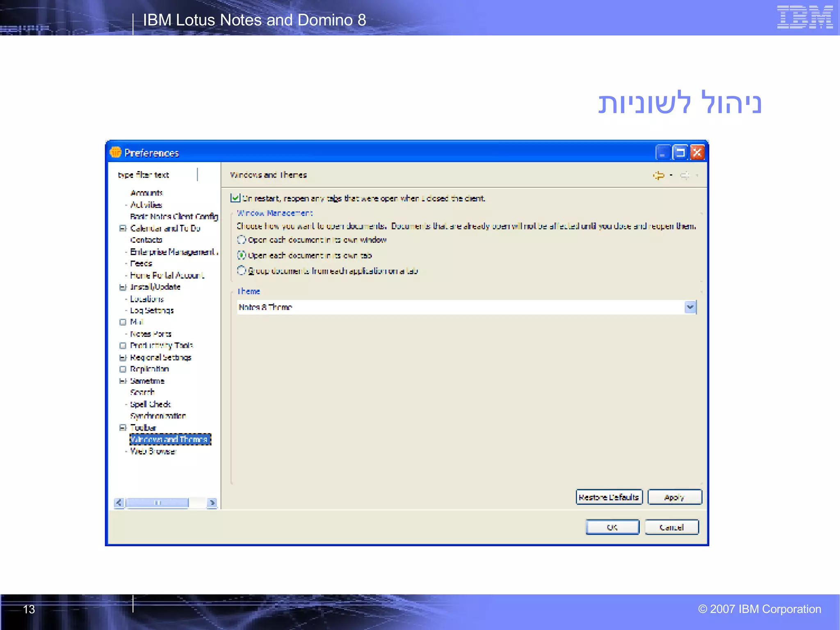Click the forward navigation arrow icon
840x630 pixels.
685,176
